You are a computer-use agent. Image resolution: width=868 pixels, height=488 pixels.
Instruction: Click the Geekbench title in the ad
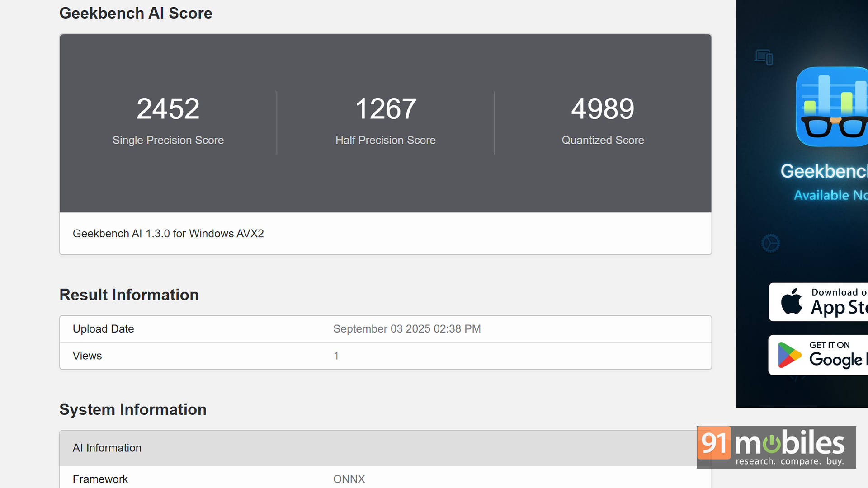click(x=824, y=171)
